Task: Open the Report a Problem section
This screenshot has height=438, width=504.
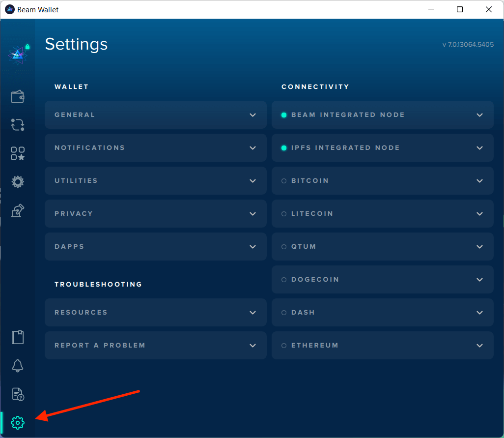Action: point(155,346)
